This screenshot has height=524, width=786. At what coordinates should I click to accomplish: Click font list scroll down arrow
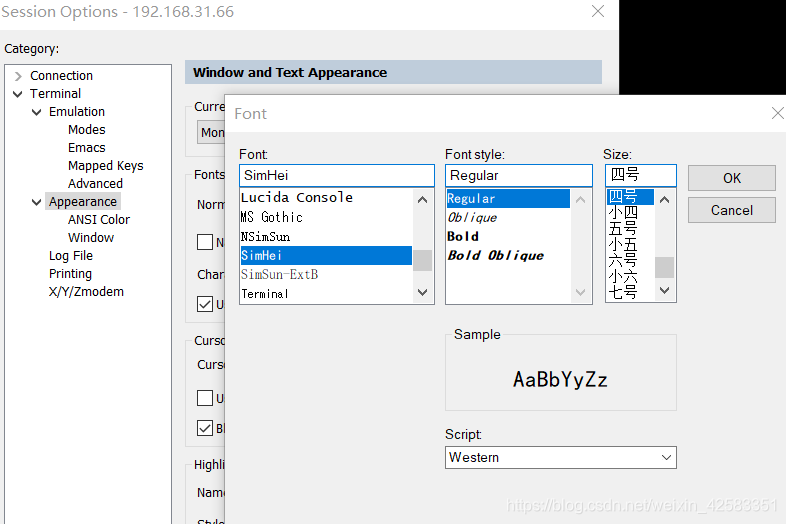423,292
